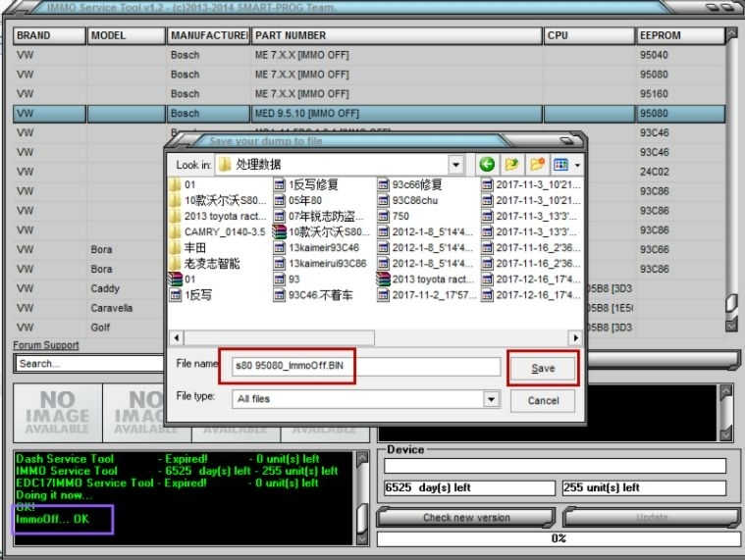Click the File name input field
The height and width of the screenshot is (560, 745).
point(366,366)
